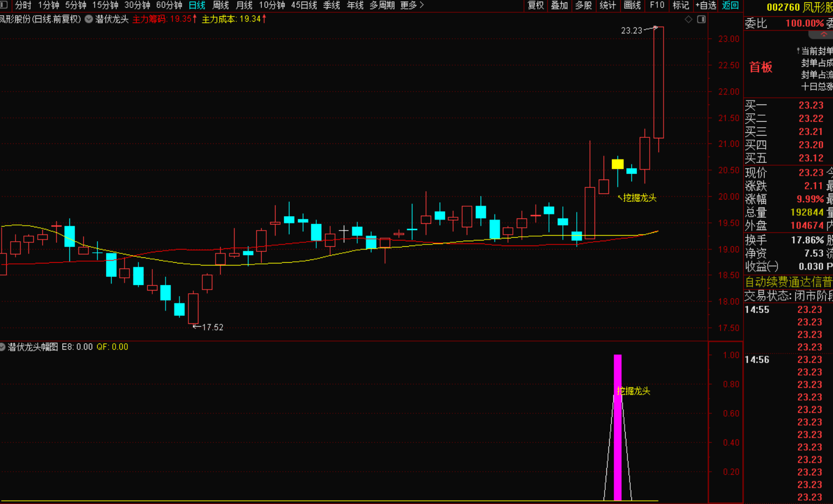The image size is (833, 504).
Task: Click the 标记 mark button
Action: point(681,5)
